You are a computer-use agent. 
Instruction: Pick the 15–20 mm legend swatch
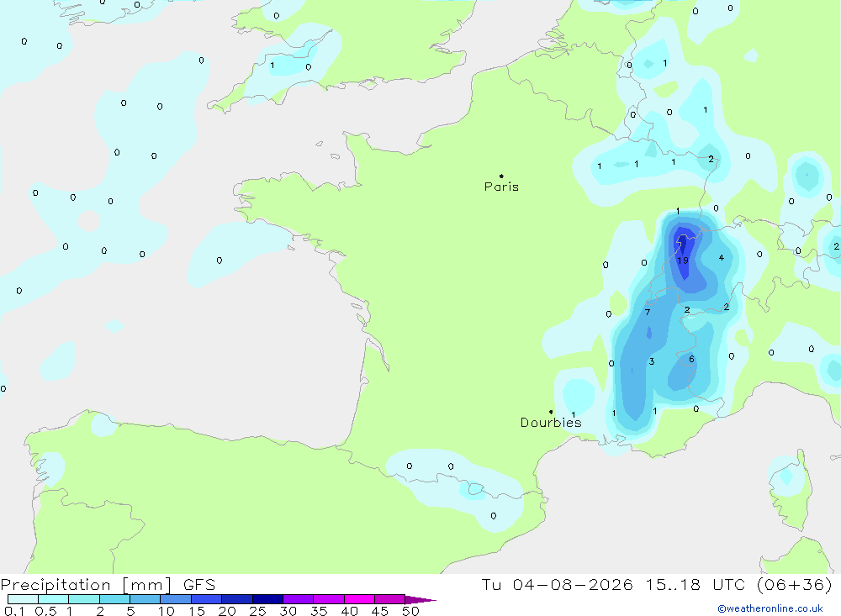click(206, 599)
